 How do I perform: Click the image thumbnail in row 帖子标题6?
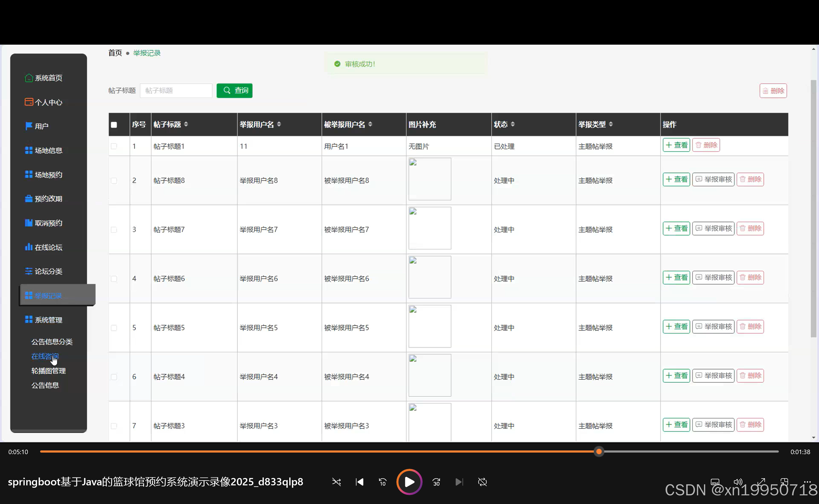(430, 277)
